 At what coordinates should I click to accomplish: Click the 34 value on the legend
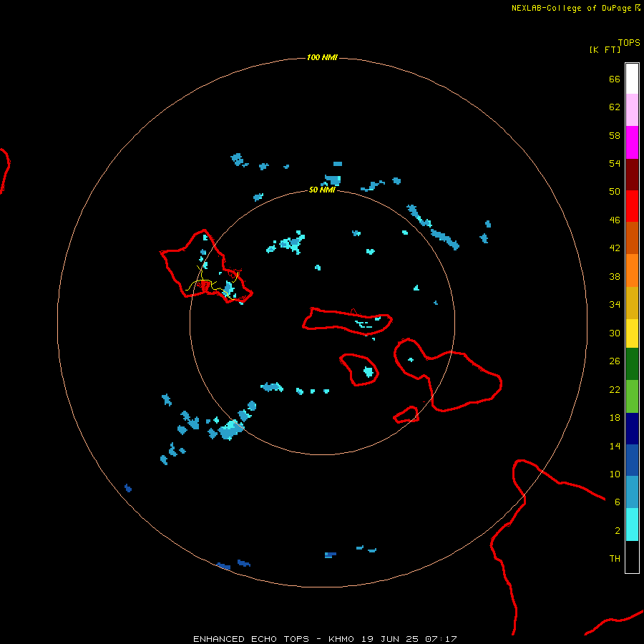615,305
